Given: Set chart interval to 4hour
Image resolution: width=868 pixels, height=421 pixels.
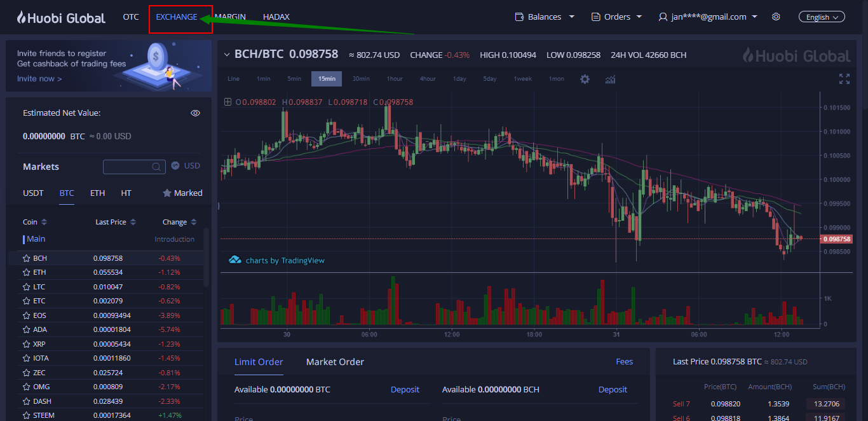Looking at the screenshot, I should click(428, 79).
